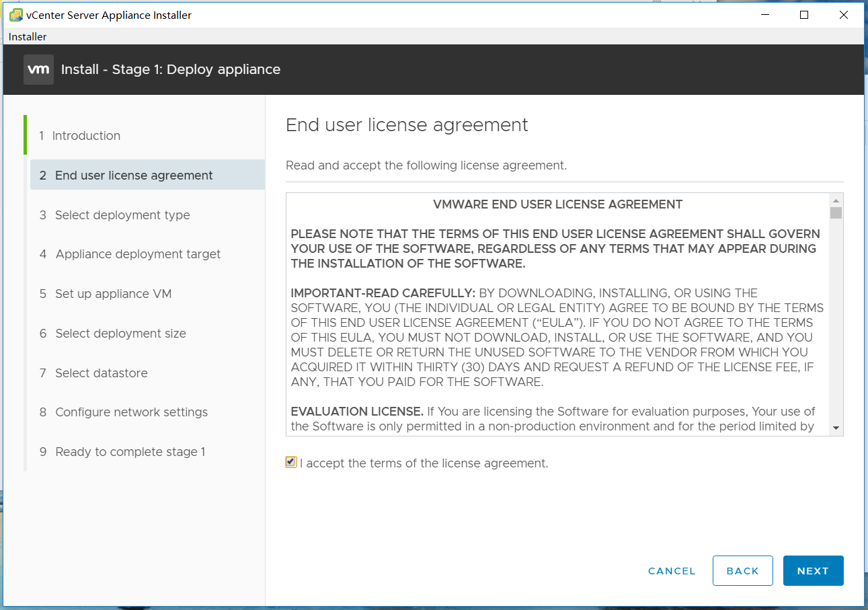Click the 'Install - Stage 1: Deploy appliance' header

pos(171,70)
